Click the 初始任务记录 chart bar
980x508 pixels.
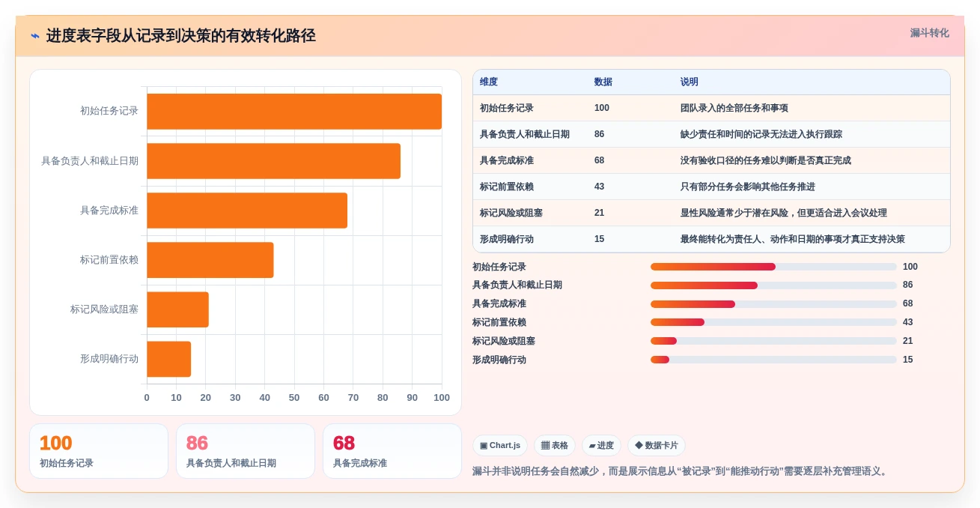(294, 112)
